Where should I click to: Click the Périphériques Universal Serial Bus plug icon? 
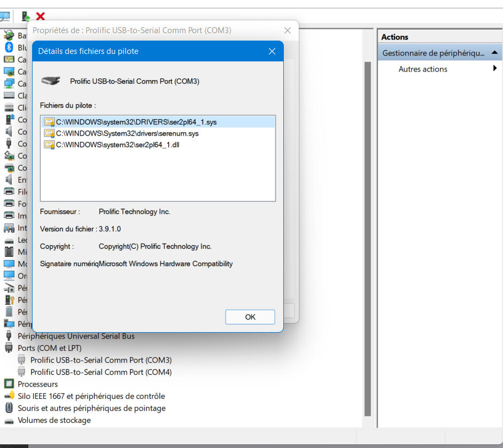pos(9,335)
